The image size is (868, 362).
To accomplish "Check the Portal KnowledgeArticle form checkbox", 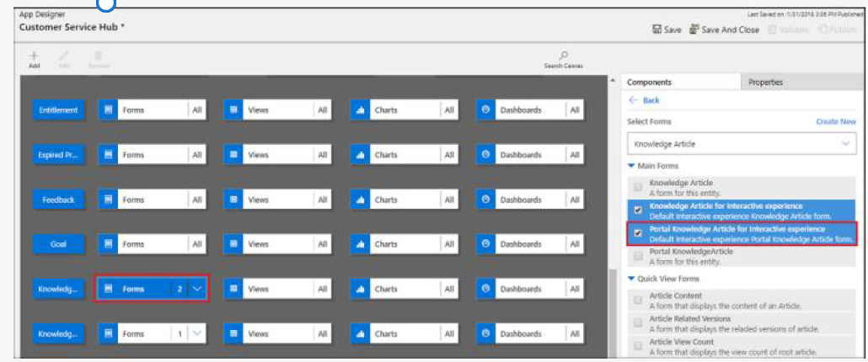I will [x=638, y=256].
